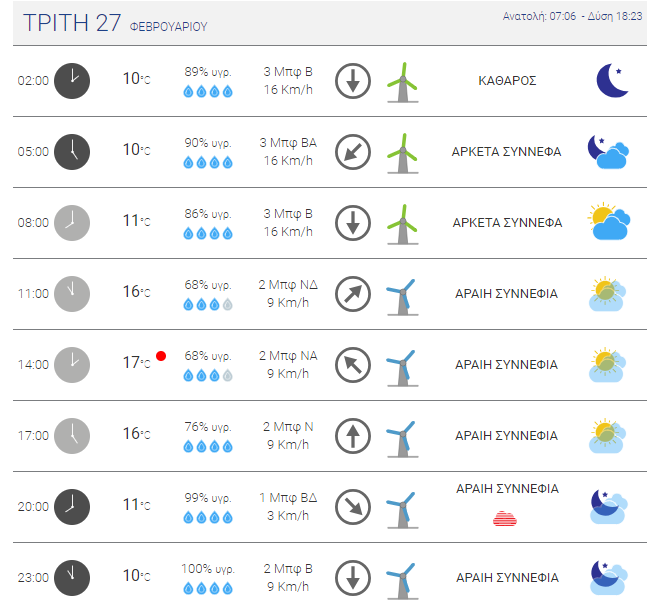
Task: Click the night cloud icon at 23:00
Action: coord(609,577)
